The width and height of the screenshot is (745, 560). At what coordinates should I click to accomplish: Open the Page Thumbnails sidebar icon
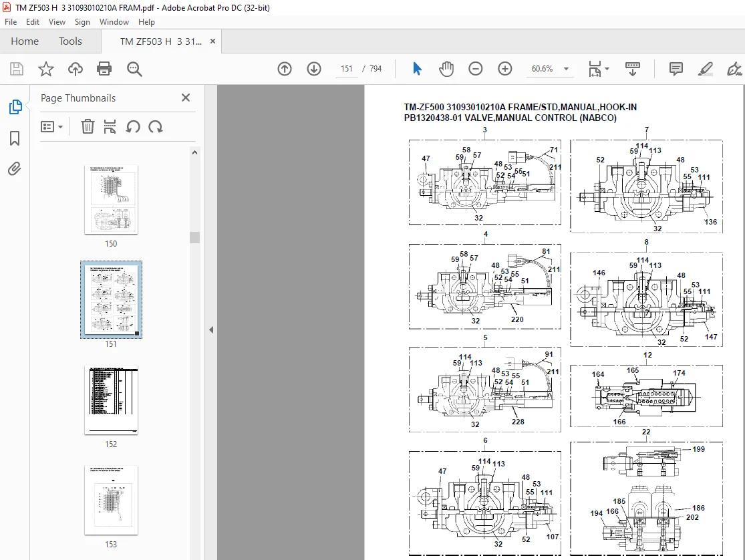click(x=15, y=107)
